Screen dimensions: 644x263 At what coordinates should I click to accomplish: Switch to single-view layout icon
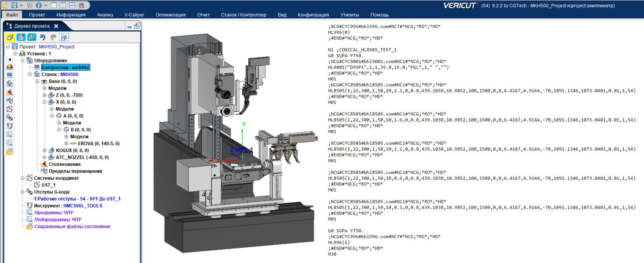(54, 5)
